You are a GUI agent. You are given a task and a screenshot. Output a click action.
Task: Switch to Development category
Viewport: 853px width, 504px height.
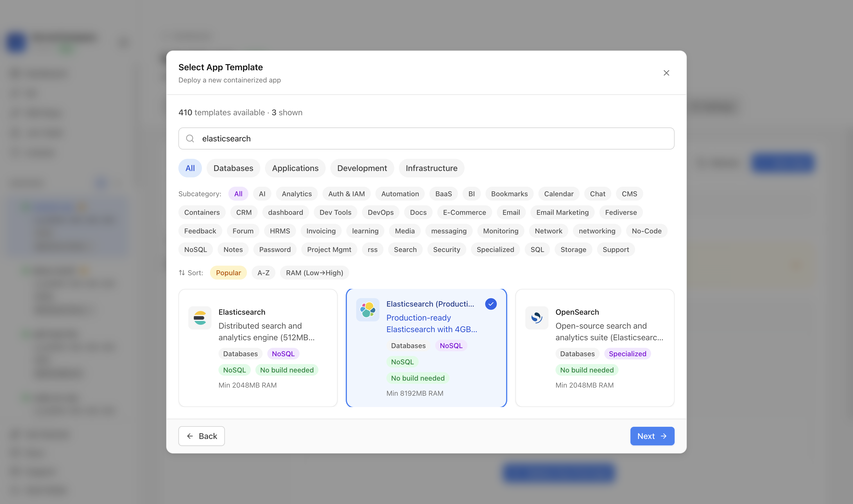pos(362,168)
